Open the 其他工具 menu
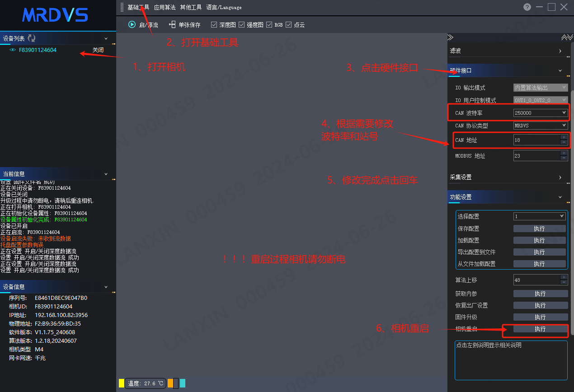 (191, 7)
